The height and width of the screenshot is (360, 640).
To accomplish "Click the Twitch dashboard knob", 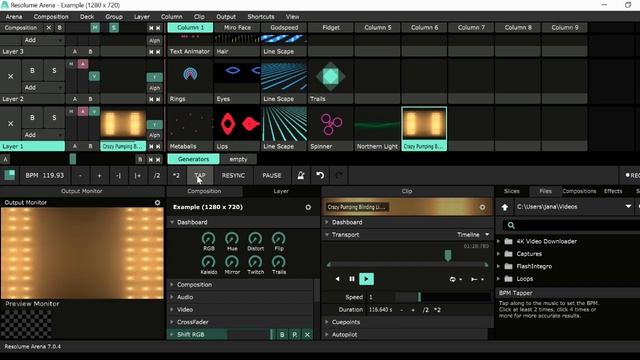I will point(256,262).
